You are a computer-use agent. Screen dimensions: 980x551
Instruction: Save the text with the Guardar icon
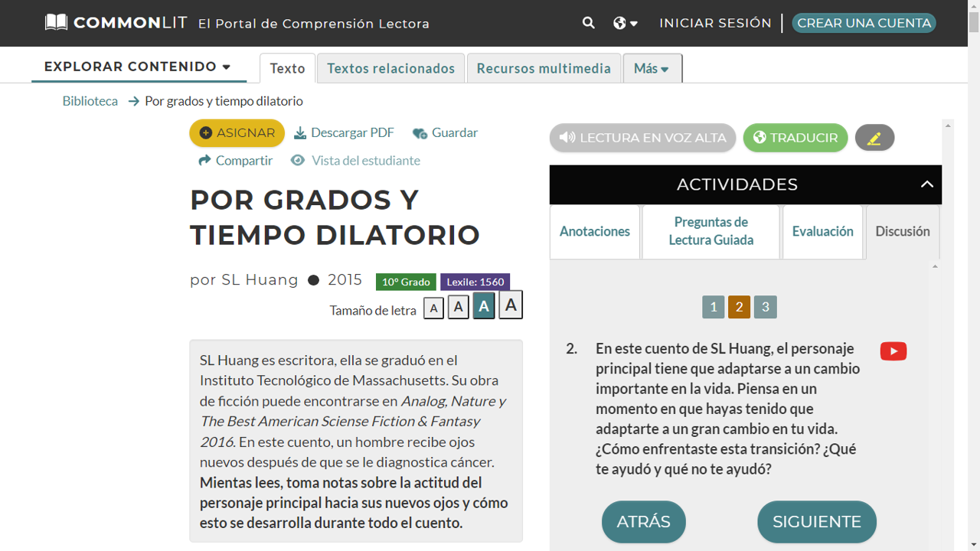(x=420, y=132)
